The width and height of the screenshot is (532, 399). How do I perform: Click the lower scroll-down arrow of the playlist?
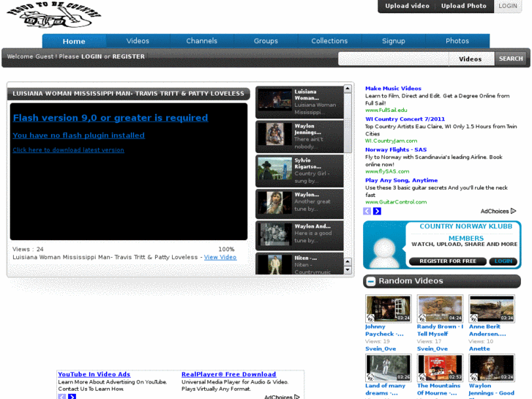tap(348, 270)
